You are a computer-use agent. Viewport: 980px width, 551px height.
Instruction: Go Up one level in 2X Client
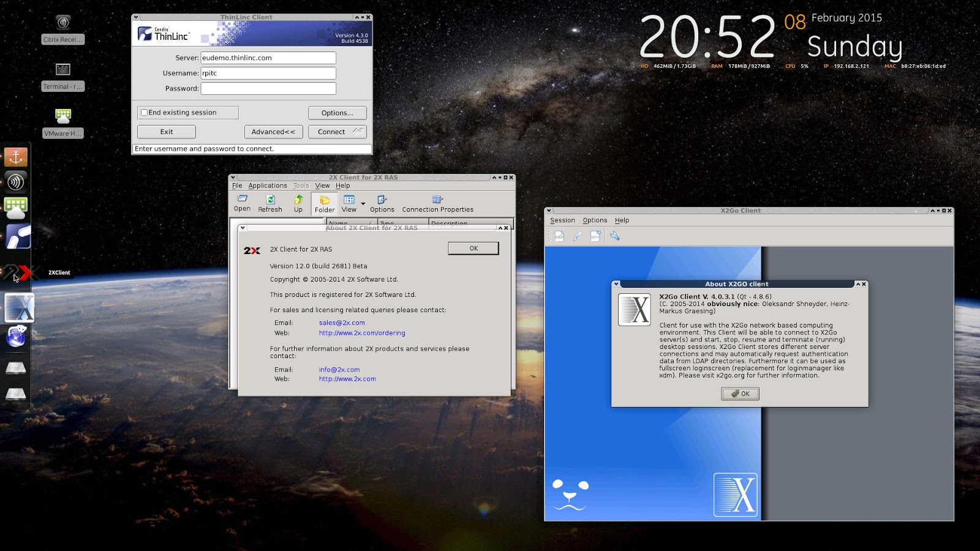pyautogui.click(x=298, y=204)
